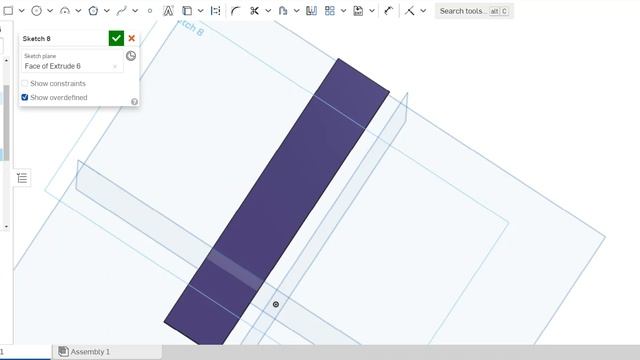Select the Trim scissors tool

254,11
